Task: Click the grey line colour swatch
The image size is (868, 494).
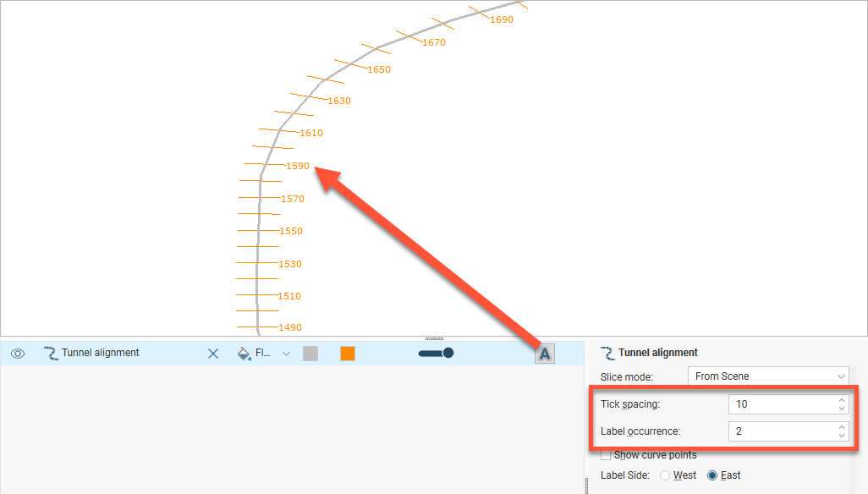Action: click(x=310, y=354)
